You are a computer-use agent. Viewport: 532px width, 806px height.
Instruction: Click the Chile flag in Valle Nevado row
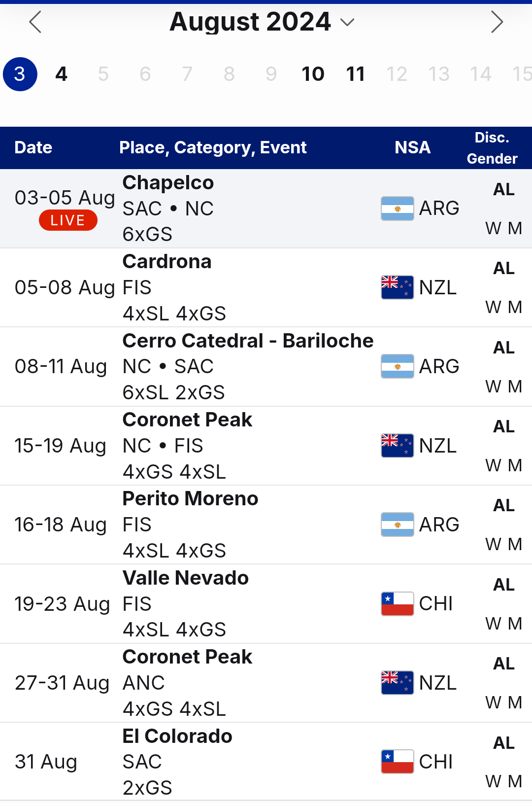pos(397,604)
